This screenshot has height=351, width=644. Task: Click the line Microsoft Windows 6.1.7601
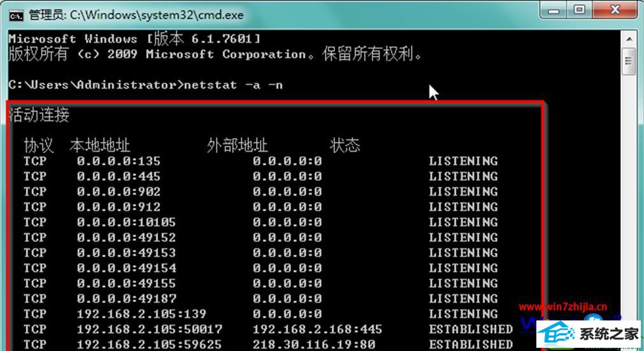pos(134,39)
